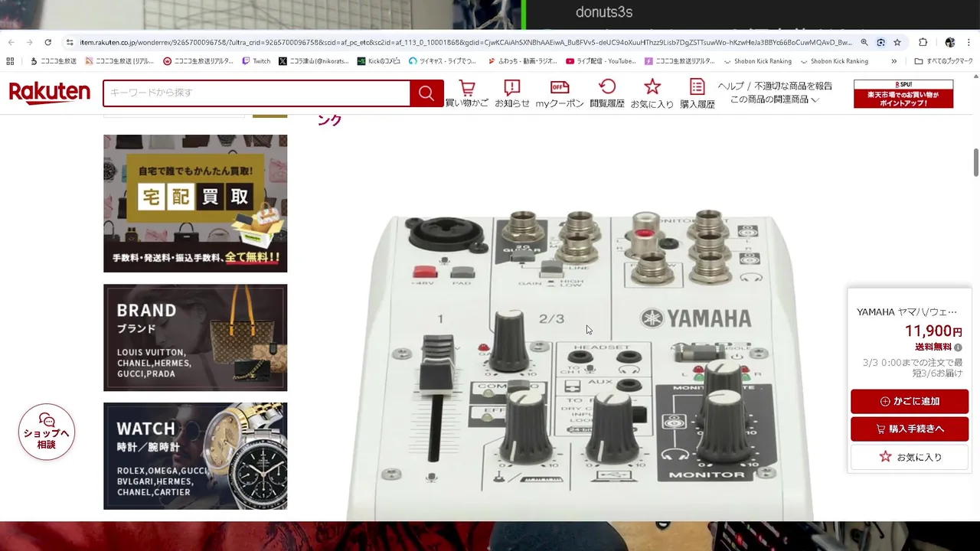Open the browser extensions puzzle icon
980x551 pixels.
923,42
